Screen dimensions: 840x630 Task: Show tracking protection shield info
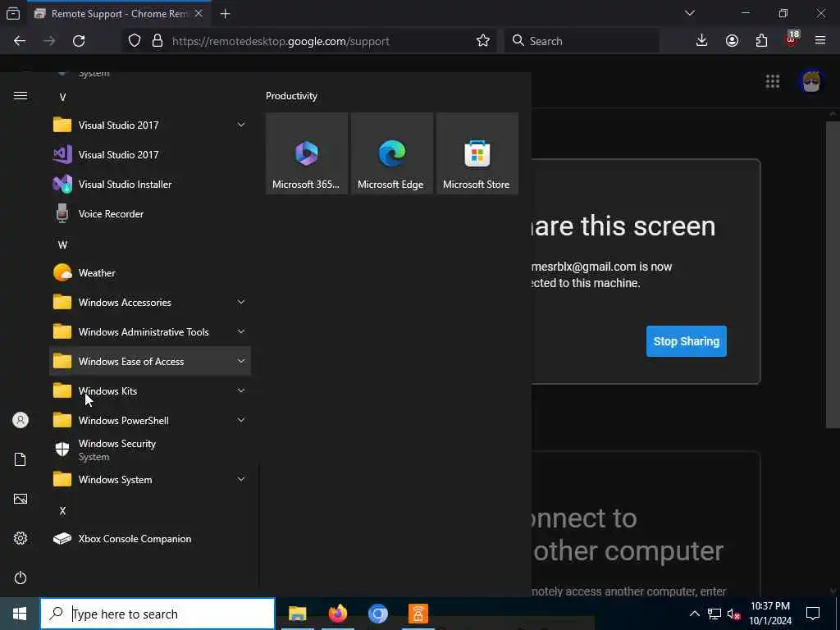coord(135,41)
